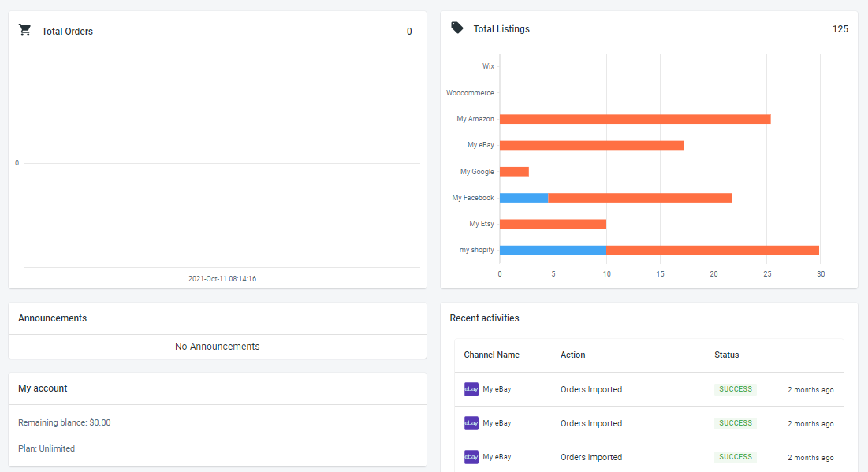Click the My Google axis label

[477, 172]
